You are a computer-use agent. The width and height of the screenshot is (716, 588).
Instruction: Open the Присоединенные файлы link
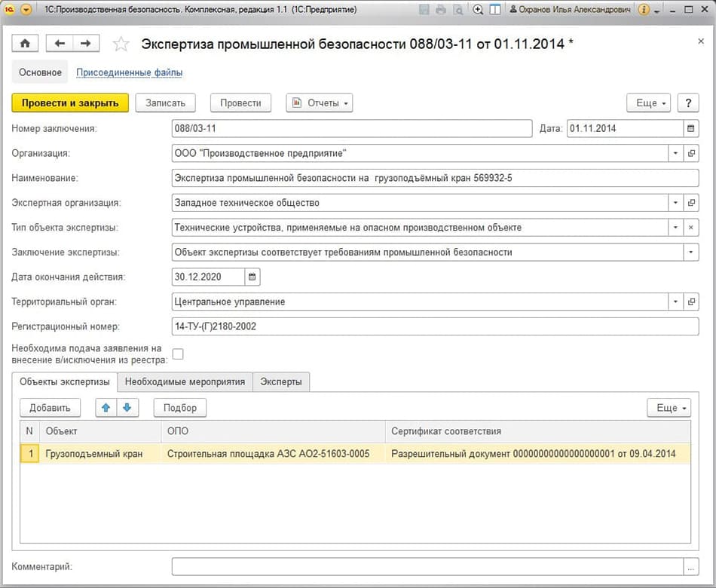coord(129,72)
